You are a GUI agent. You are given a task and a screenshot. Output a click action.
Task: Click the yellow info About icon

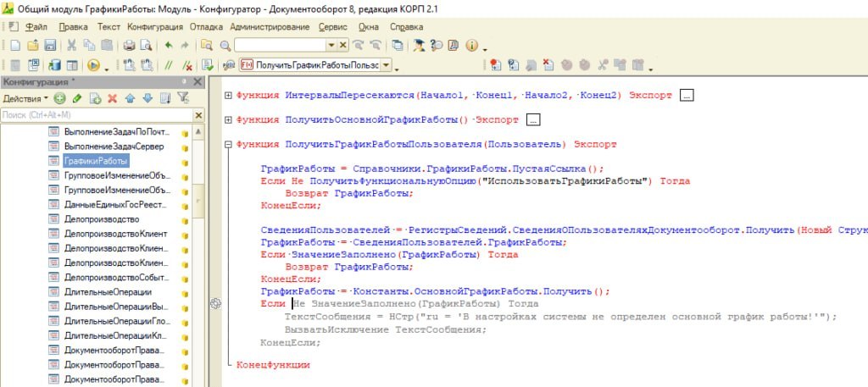(x=471, y=46)
